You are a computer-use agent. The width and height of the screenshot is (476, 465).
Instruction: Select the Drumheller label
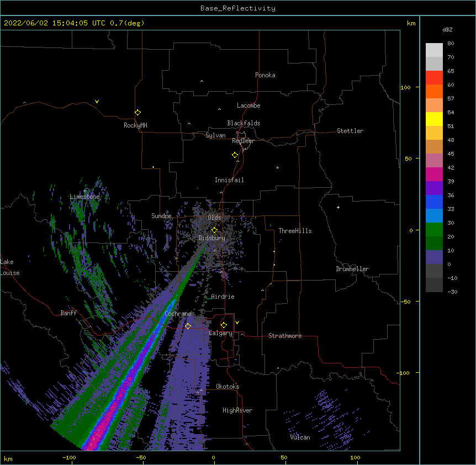(x=352, y=269)
